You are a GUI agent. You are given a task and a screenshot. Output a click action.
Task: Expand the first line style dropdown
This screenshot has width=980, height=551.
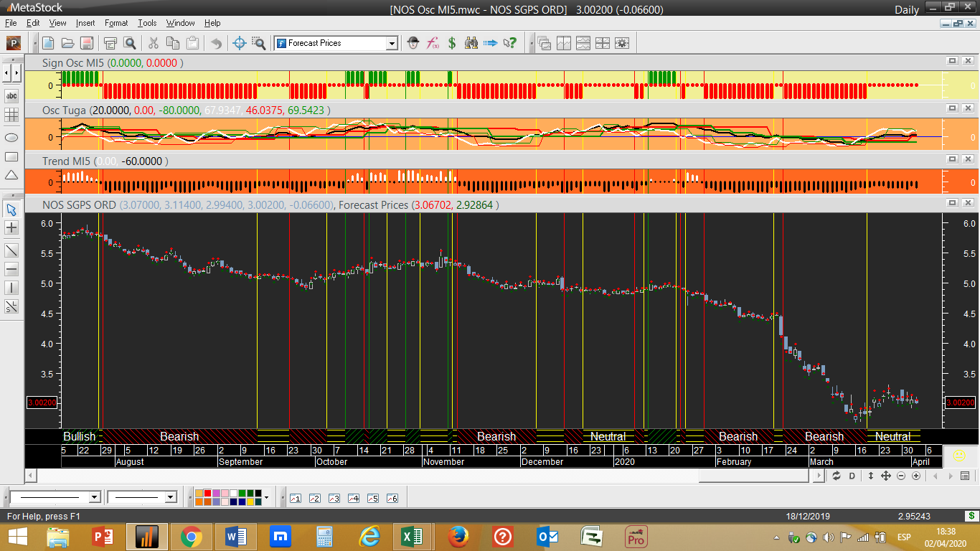click(x=94, y=497)
